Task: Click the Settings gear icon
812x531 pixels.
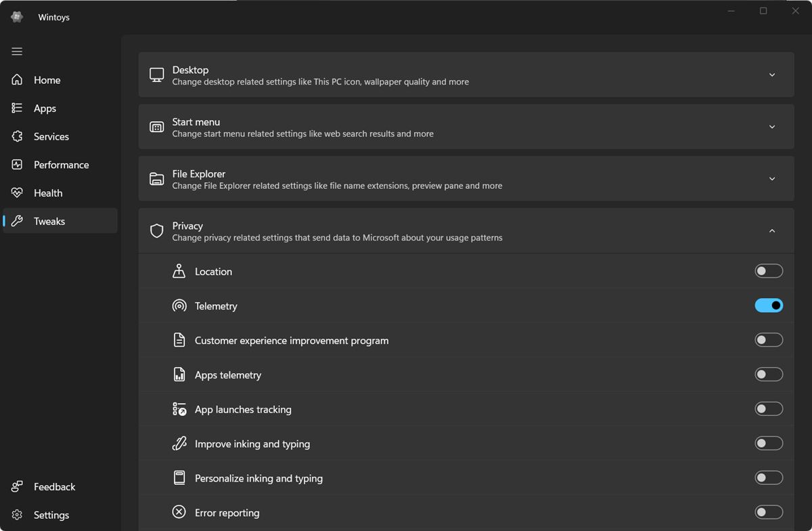Action: point(18,515)
